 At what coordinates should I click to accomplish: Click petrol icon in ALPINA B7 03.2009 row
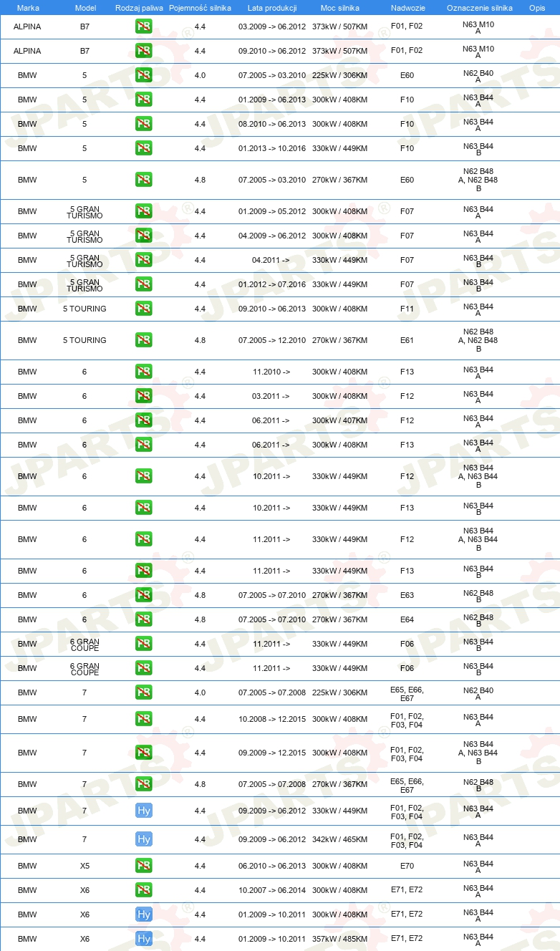(x=143, y=27)
